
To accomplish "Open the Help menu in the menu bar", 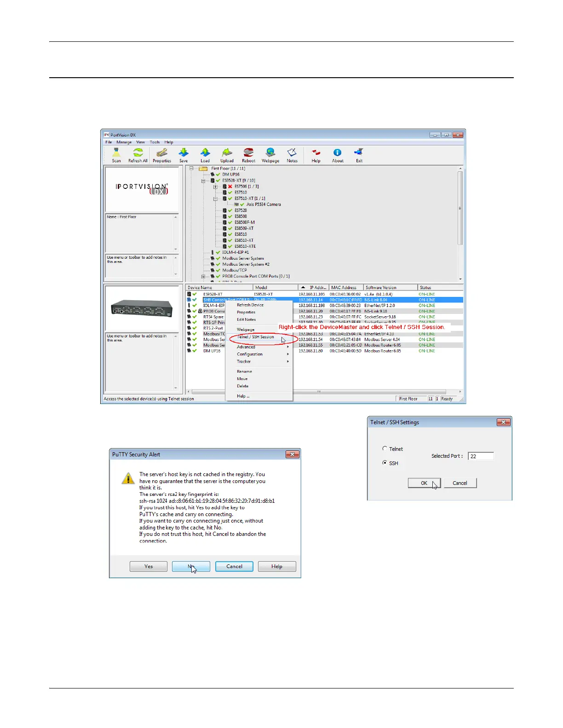I will click(169, 142).
